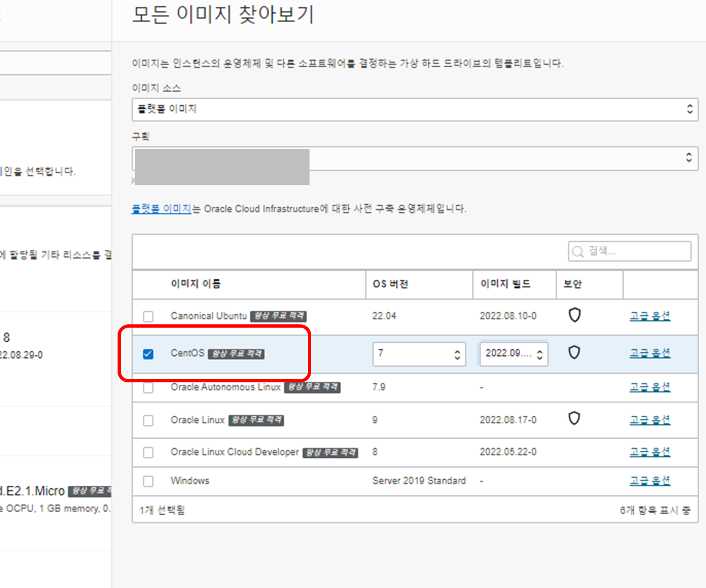Uncheck the CentOS image checkbox
The image size is (706, 588).
tap(148, 354)
